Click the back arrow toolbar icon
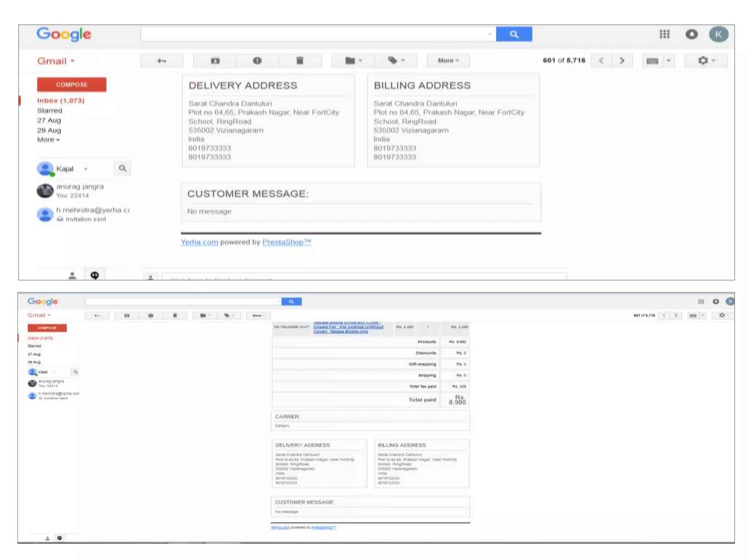 [x=162, y=61]
